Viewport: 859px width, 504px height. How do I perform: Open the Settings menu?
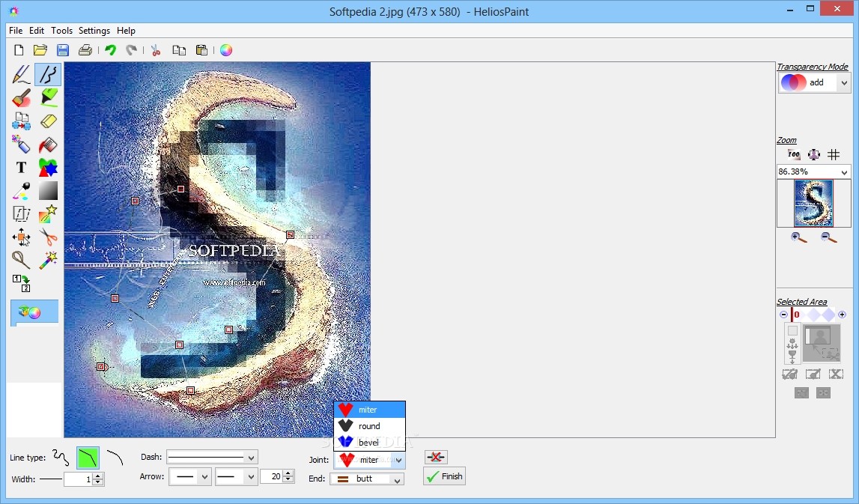(94, 31)
